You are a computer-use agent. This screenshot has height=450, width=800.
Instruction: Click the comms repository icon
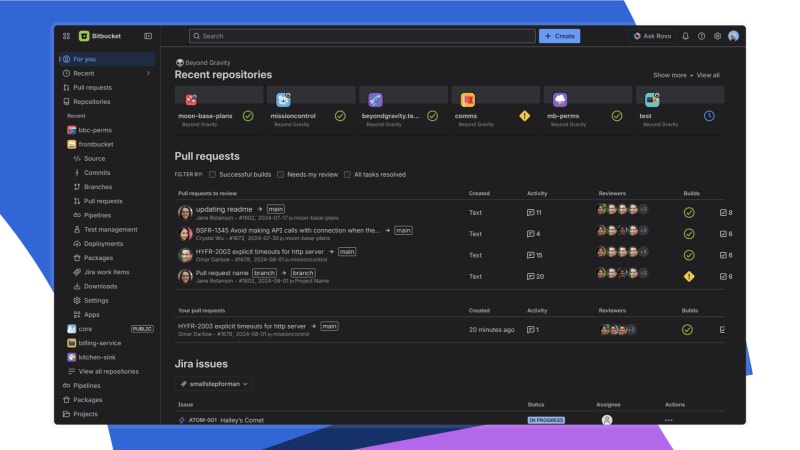point(468,99)
